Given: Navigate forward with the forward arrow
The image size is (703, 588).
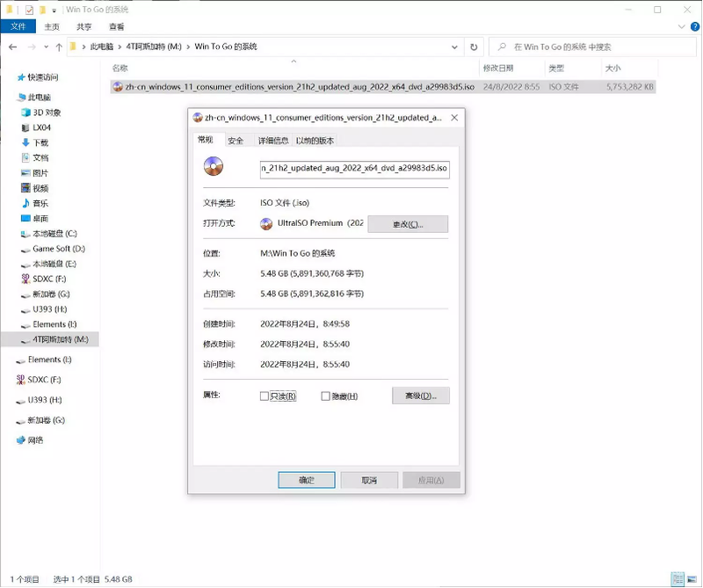Looking at the screenshot, I should pos(32,47).
